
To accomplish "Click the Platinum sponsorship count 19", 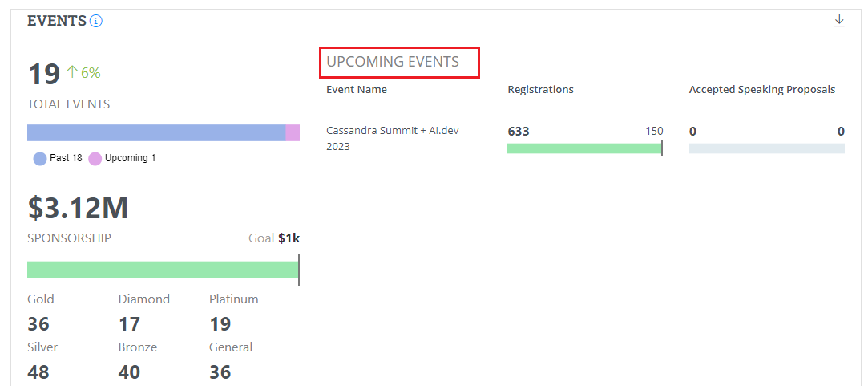I will 220,324.
